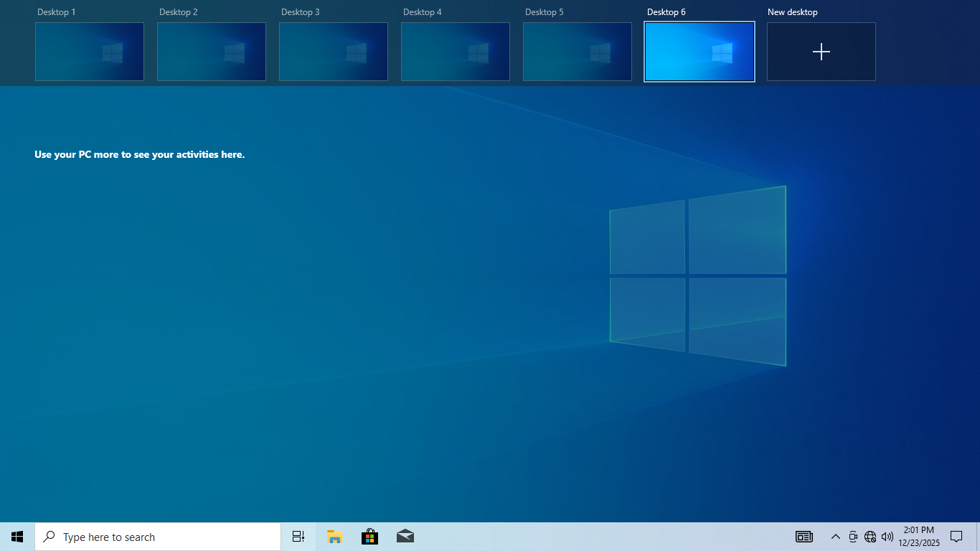Open File Explorer from the taskbar
Image resolution: width=980 pixels, height=551 pixels.
[x=334, y=537]
